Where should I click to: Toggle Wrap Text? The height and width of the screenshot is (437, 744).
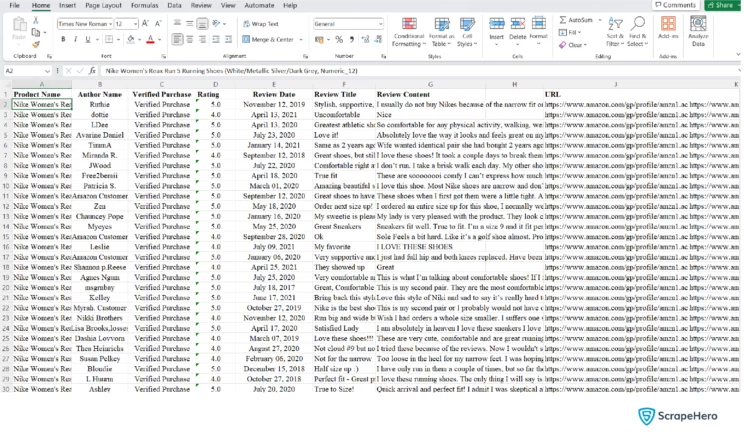(260, 24)
